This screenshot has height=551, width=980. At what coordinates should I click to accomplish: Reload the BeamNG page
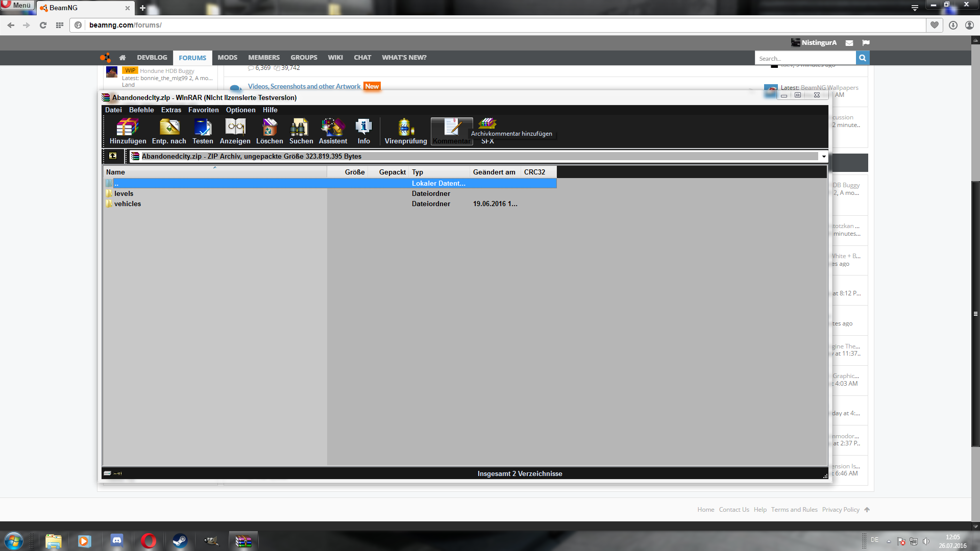tap(43, 25)
